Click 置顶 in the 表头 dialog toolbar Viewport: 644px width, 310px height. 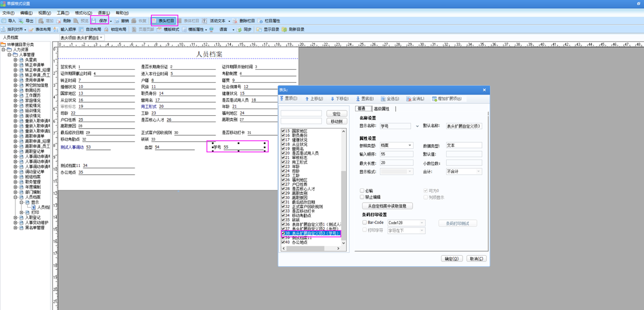pos(288,99)
